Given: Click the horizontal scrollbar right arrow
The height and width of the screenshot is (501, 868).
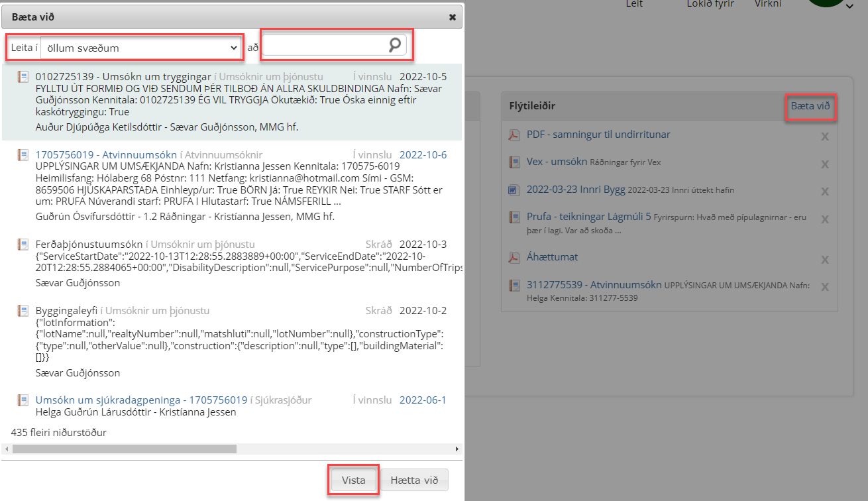Looking at the screenshot, I should [x=457, y=449].
